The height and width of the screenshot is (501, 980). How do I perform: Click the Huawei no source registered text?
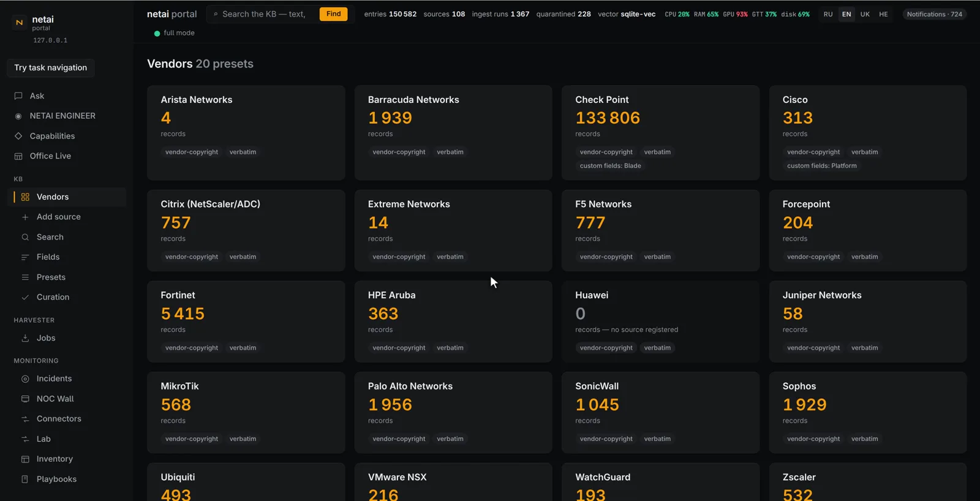click(x=627, y=330)
